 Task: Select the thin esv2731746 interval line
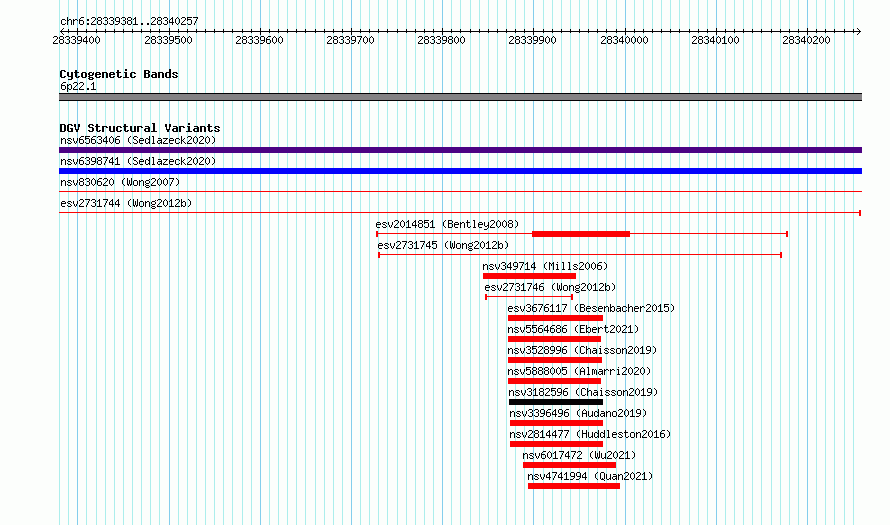[x=529, y=297]
